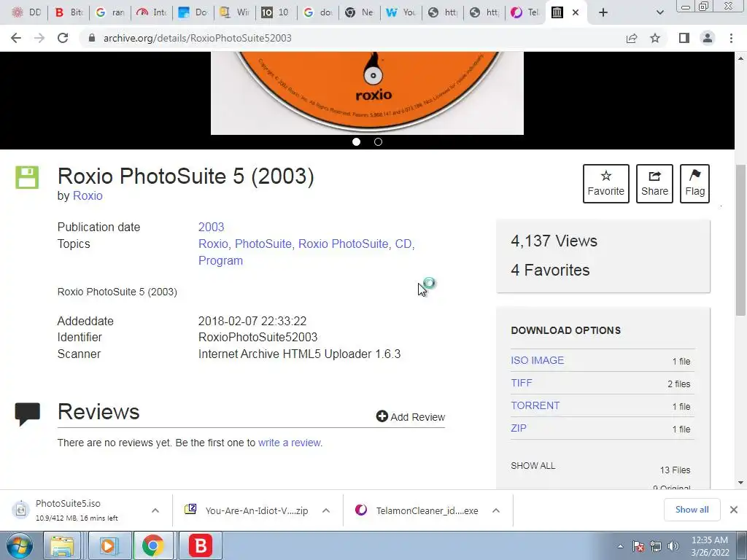The image size is (747, 560).
Task: Open Windows Media Player taskbar icon
Action: pyautogui.click(x=108, y=545)
